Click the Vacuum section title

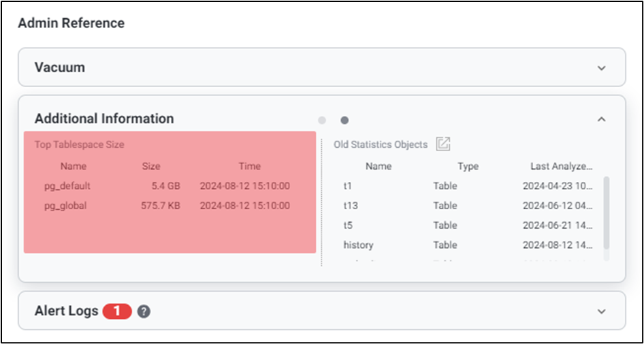click(x=60, y=67)
